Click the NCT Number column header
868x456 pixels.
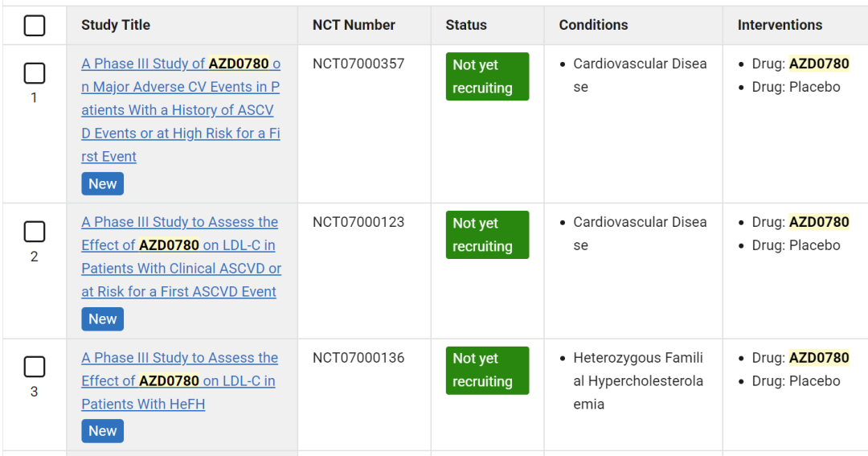(354, 25)
